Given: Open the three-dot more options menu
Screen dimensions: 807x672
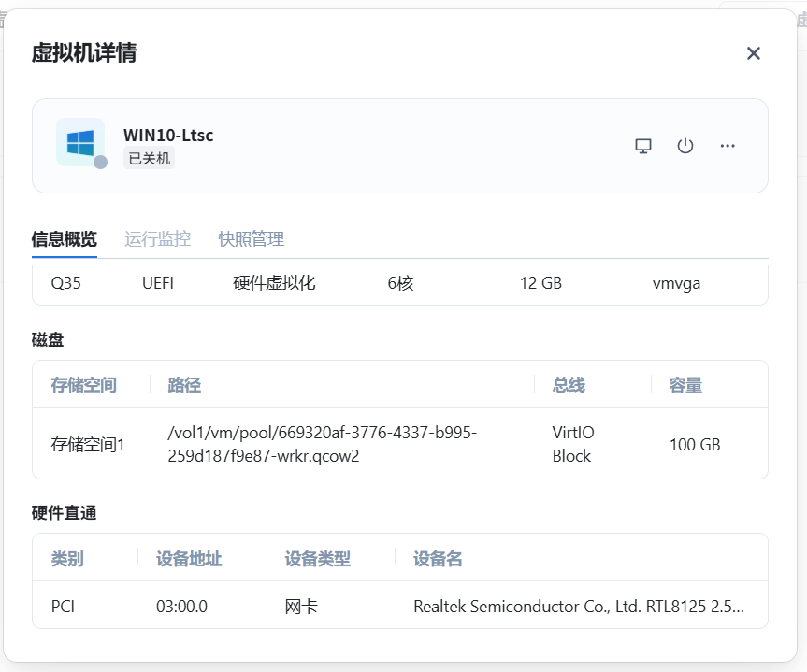Looking at the screenshot, I should tap(728, 146).
